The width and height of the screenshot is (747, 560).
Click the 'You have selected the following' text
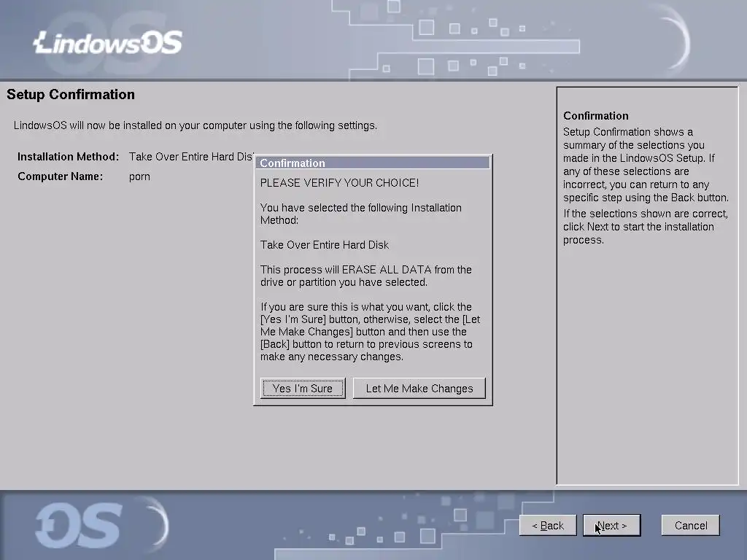pyautogui.click(x=360, y=214)
